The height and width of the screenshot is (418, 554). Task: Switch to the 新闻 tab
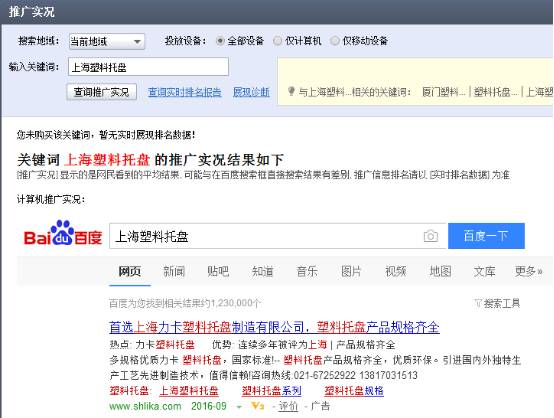(x=174, y=271)
